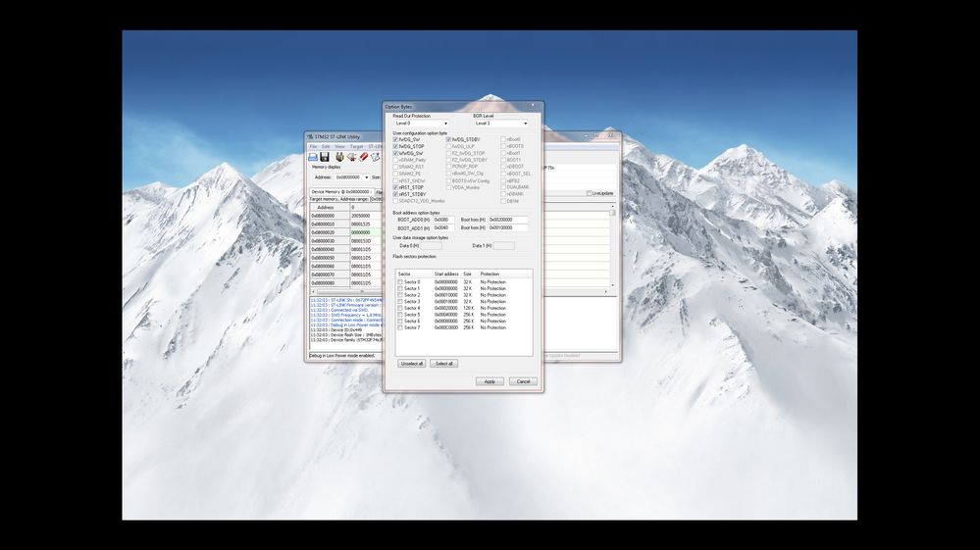Click the Program verify icon in ST-LINK toolbar
Viewport: 980px width, 550px height.
pos(375,157)
